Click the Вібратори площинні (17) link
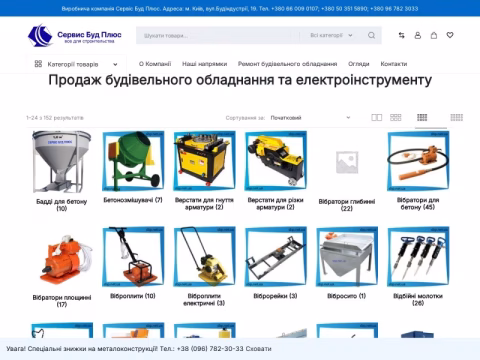480x360 pixels. [62, 301]
